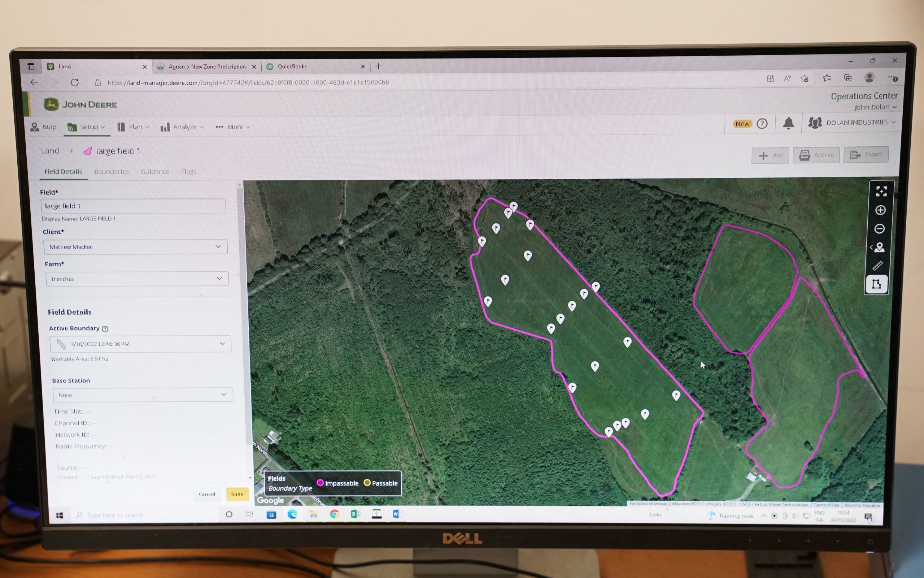Viewport: 924px width, 578px height.
Task: Open the Base Station dropdown showing None
Action: pyautogui.click(x=143, y=394)
